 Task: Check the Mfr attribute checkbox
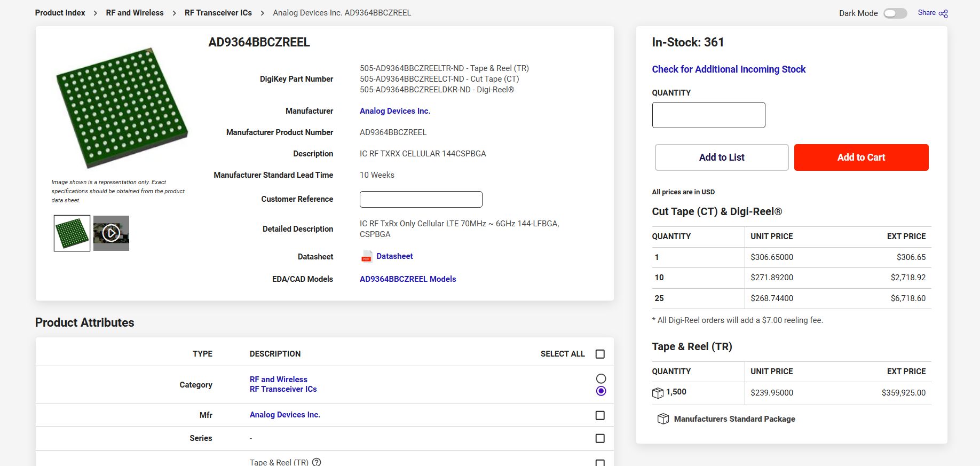600,415
